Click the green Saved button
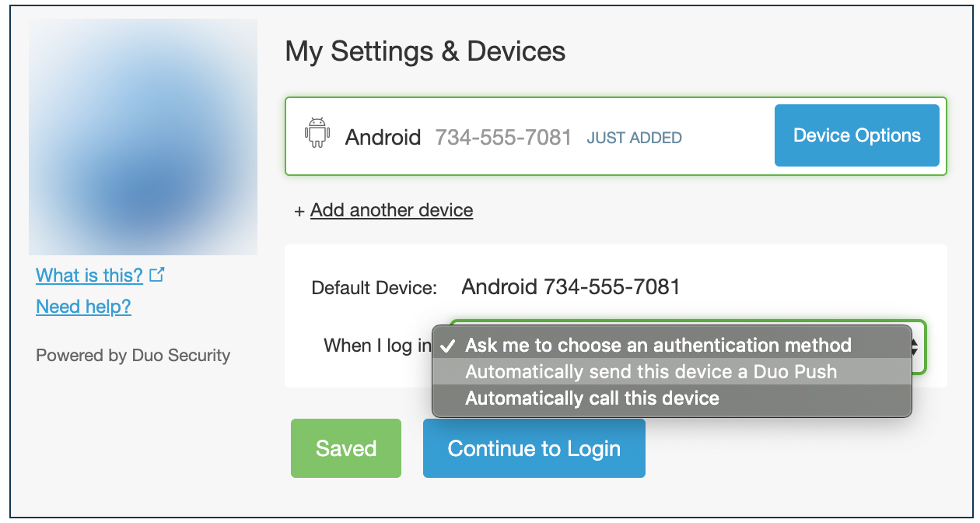This screenshot has width=980, height=523. (x=345, y=448)
